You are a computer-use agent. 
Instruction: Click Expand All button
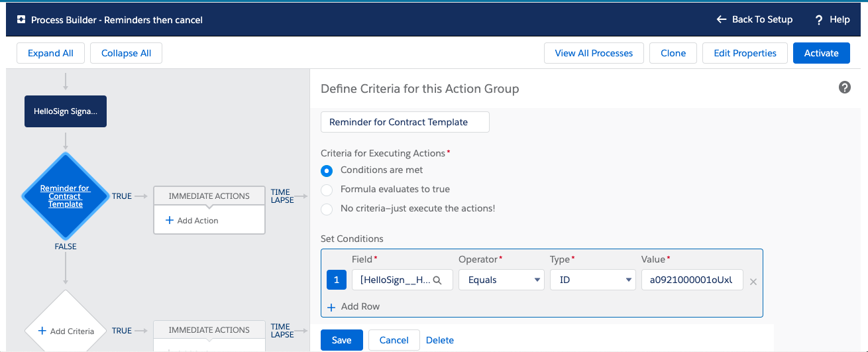point(50,54)
